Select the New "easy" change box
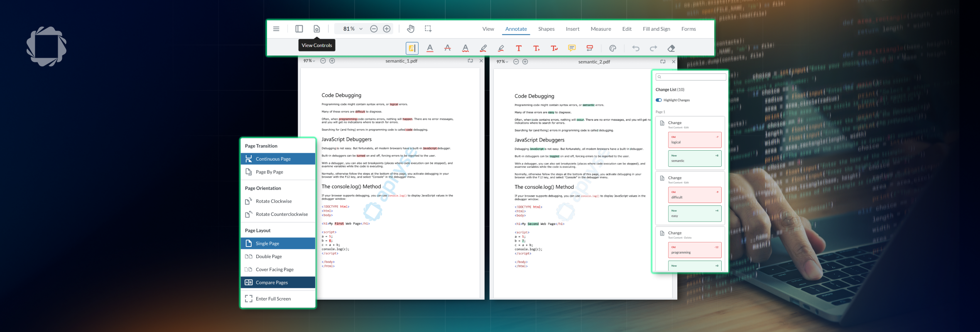This screenshot has height=332, width=980. pyautogui.click(x=695, y=214)
